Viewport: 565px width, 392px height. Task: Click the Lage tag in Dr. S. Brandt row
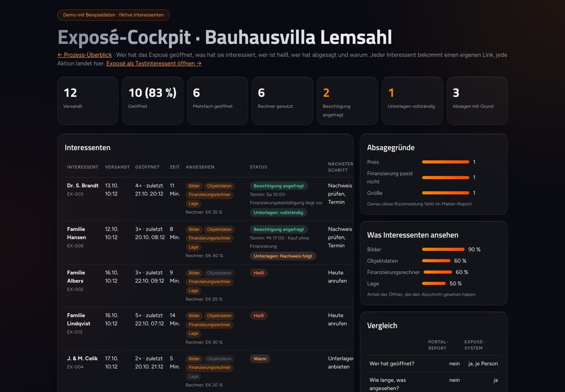click(x=193, y=204)
